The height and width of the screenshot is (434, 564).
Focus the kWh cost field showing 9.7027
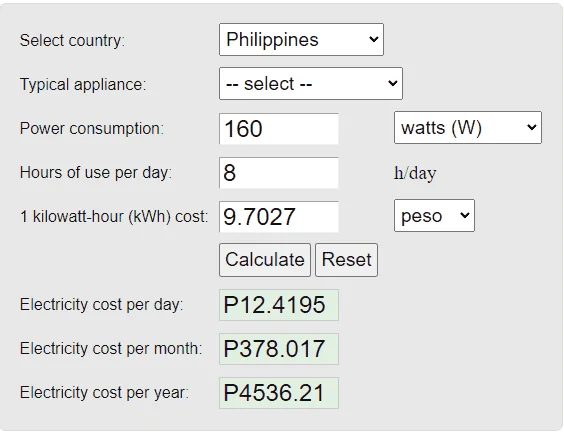279,216
